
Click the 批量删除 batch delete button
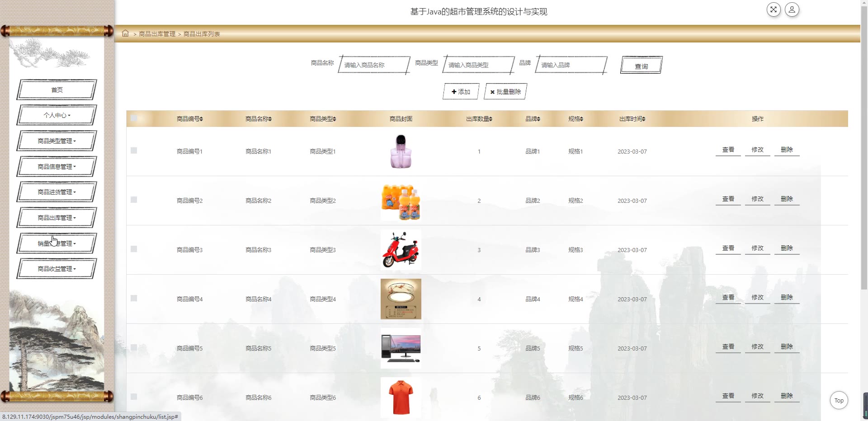click(x=505, y=92)
